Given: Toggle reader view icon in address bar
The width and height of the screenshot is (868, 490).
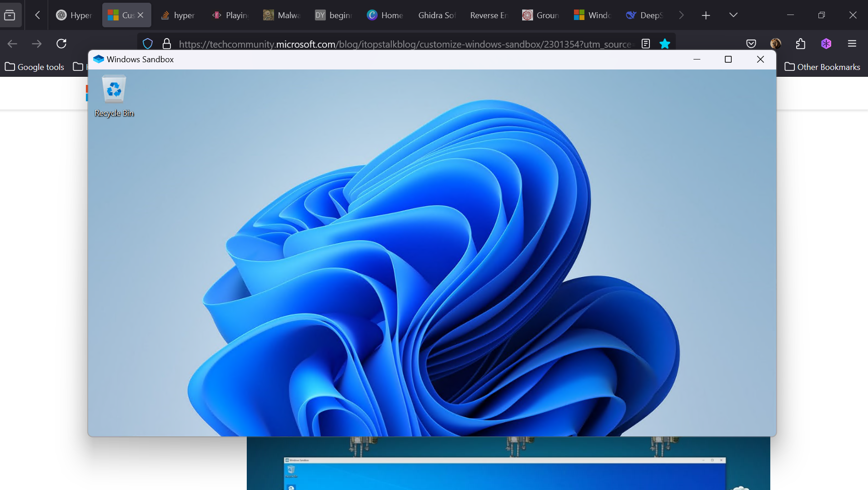Looking at the screenshot, I should click(646, 44).
